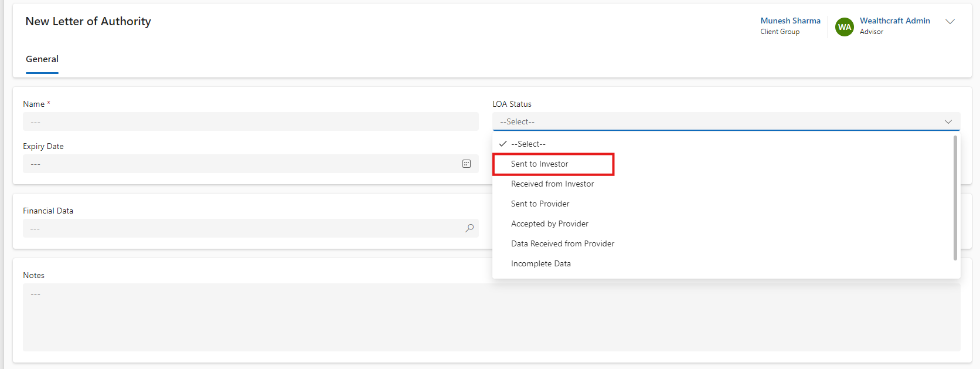Expand the header chevron next to Wealthcraft Admin
The width and height of the screenshot is (980, 369).
[x=950, y=22]
